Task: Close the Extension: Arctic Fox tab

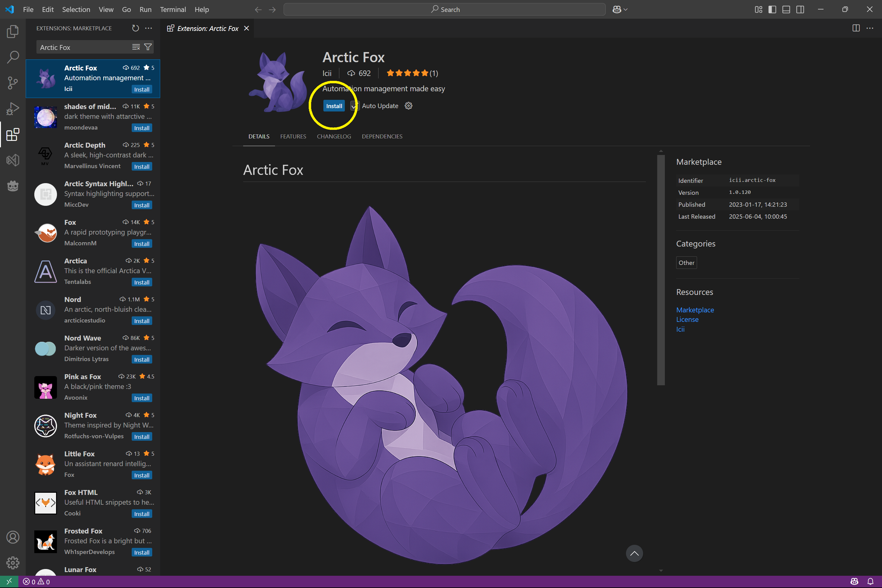Action: [x=246, y=28]
